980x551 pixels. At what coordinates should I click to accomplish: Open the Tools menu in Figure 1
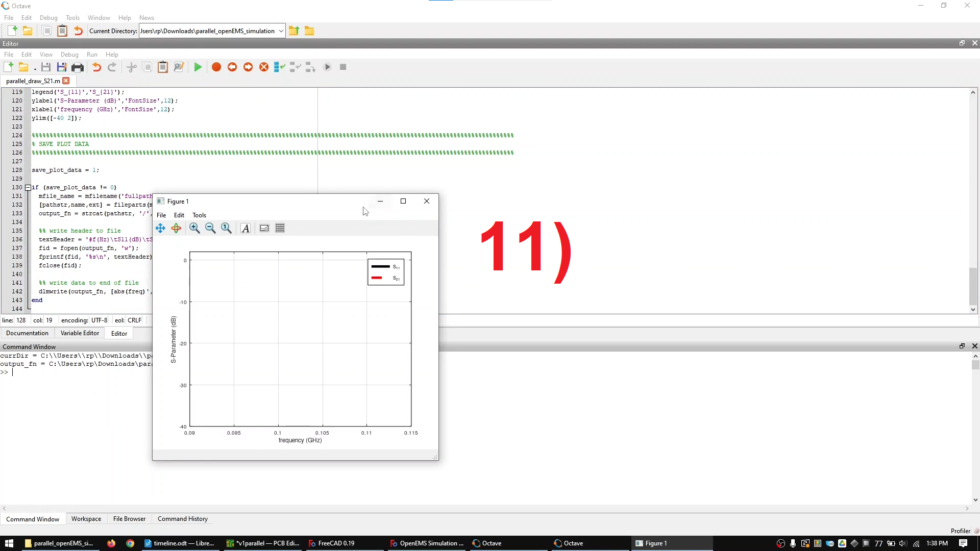point(199,215)
